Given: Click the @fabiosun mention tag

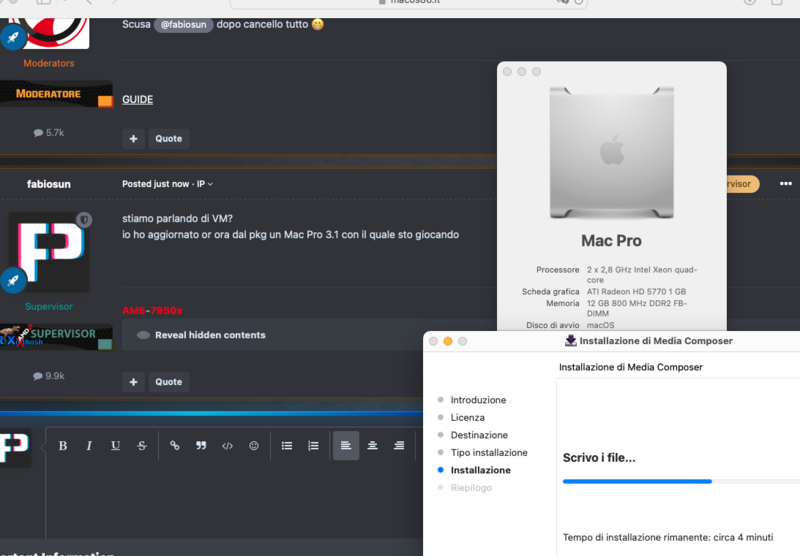Looking at the screenshot, I should 183,24.
